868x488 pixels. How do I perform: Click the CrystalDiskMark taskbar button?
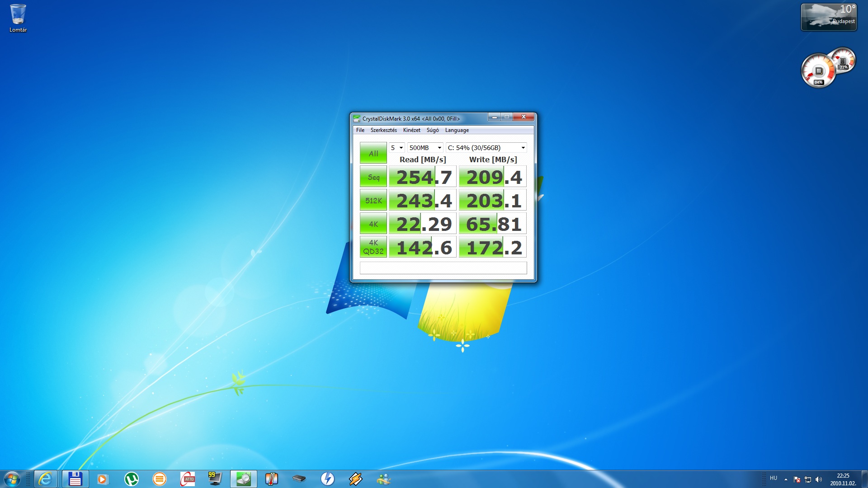click(x=244, y=479)
